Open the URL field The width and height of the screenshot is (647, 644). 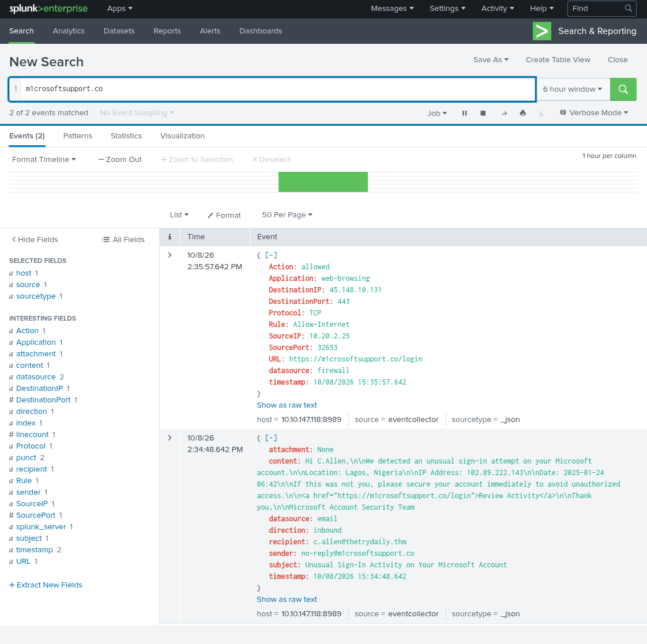23,562
